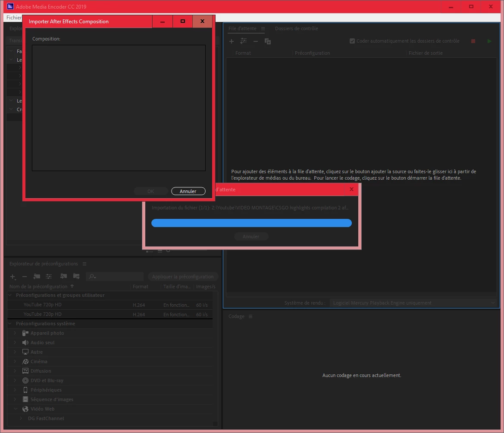Screen dimensions: 504x433
Task: Toggle Coder automatiquement les dossiers de contrôle checkbox
Action: click(x=352, y=41)
